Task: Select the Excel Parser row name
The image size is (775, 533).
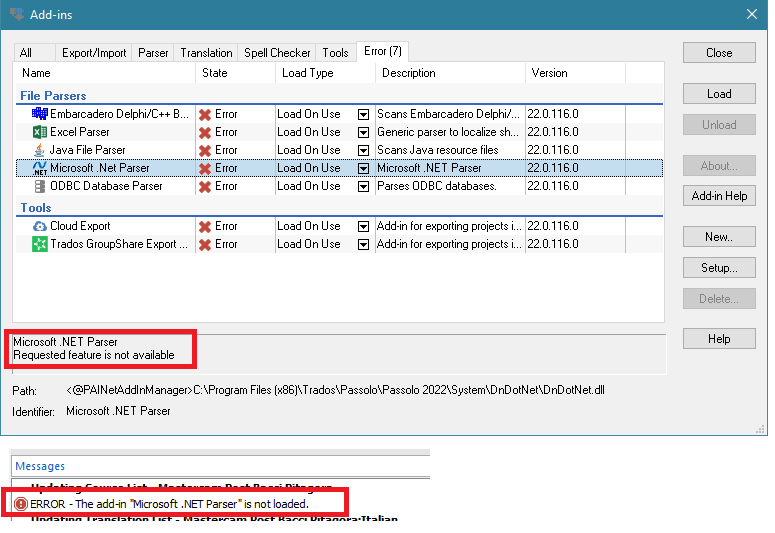Action: click(80, 133)
